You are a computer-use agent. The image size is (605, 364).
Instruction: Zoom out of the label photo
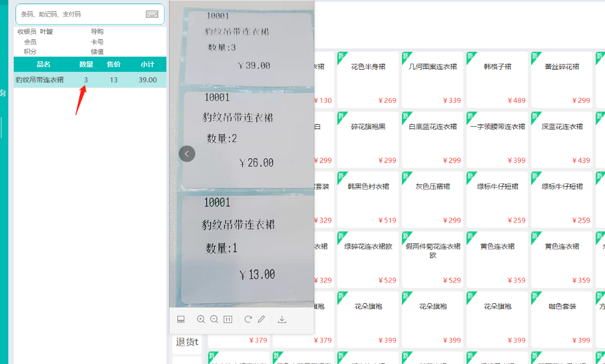tap(214, 319)
